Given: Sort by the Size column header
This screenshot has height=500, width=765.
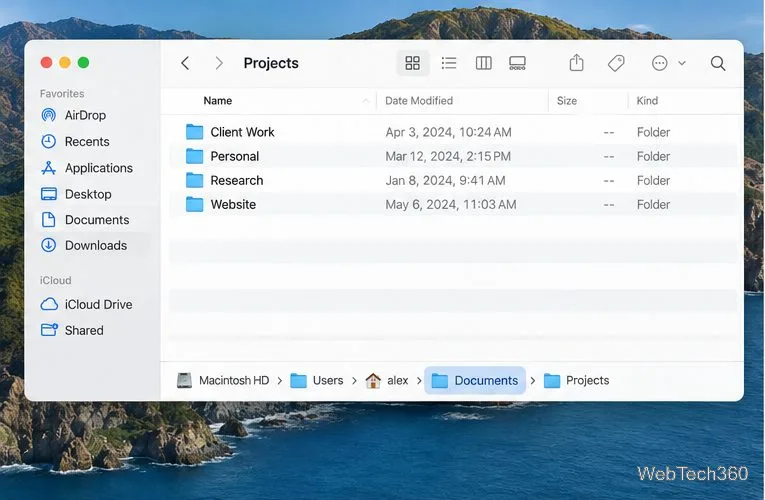Looking at the screenshot, I should pyautogui.click(x=567, y=100).
